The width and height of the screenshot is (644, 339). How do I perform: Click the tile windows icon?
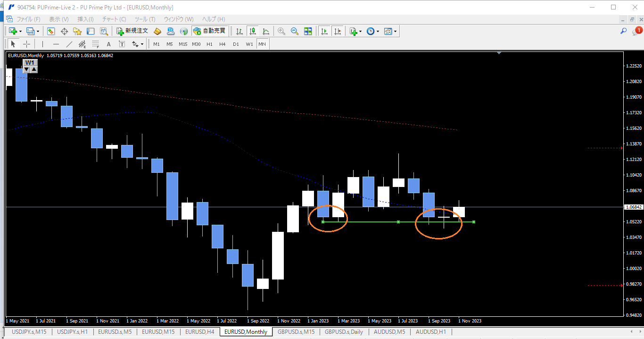click(308, 31)
